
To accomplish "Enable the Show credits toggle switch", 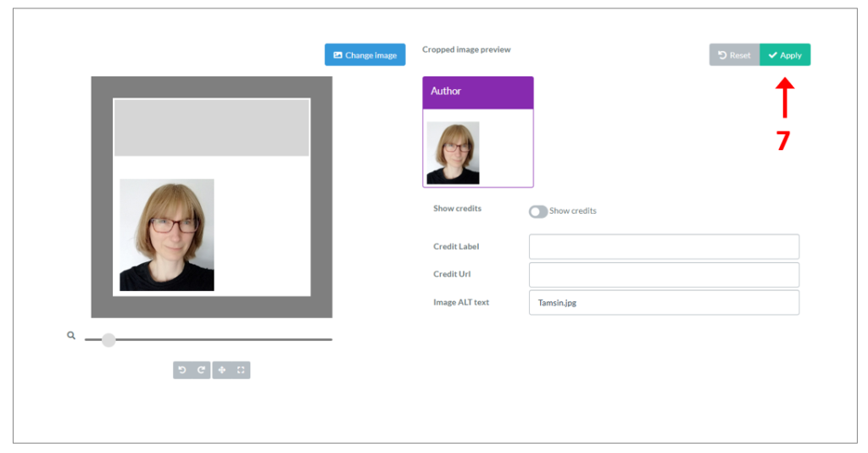I will click(x=537, y=211).
